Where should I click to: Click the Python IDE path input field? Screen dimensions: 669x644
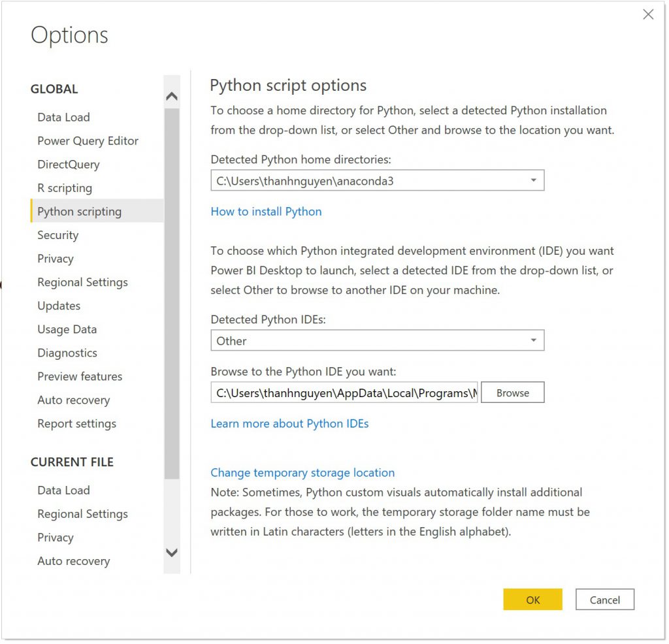coord(343,392)
